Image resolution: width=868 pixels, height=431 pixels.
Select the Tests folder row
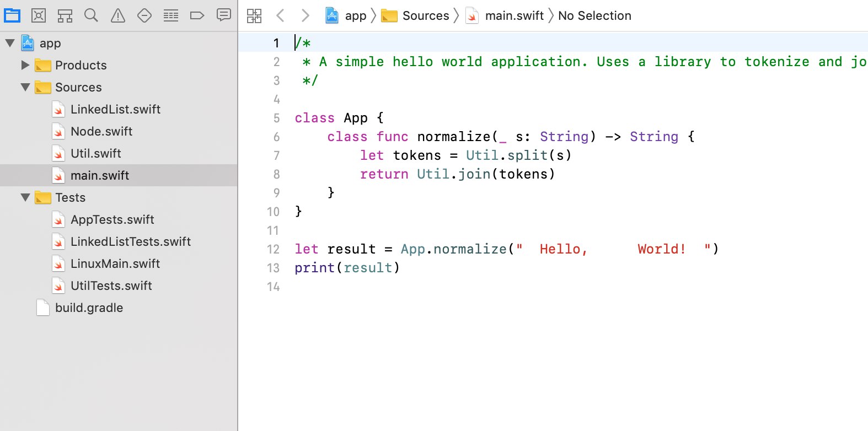pos(119,197)
